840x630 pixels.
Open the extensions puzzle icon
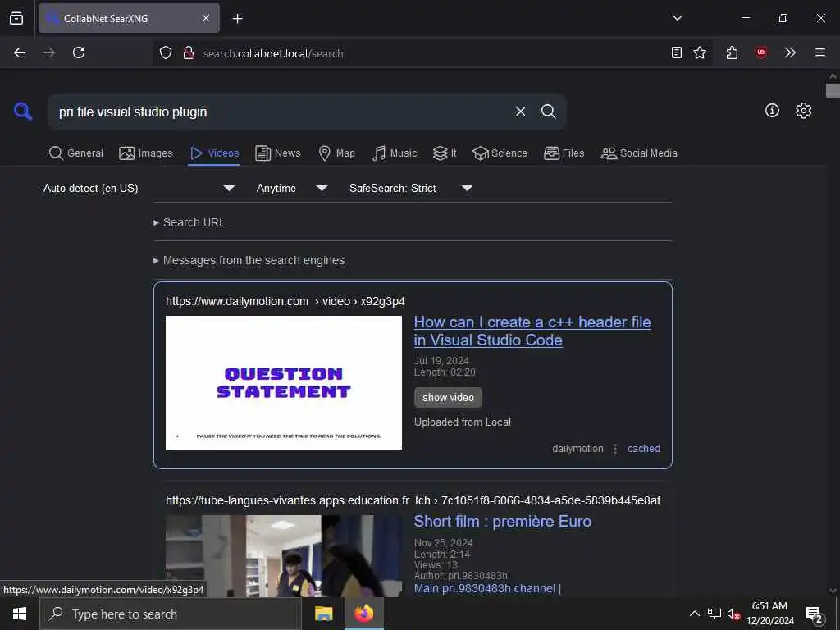point(732,52)
